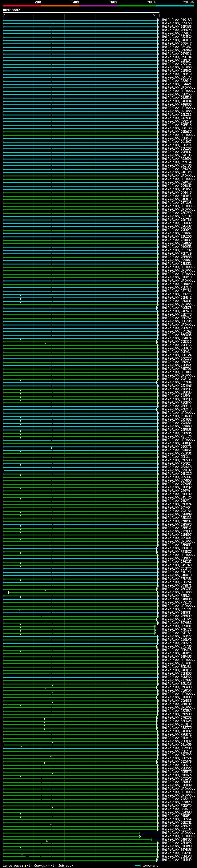Screen dimensions: 197x868
Task: Click the orange ~40% legend color segment
Action: (x=60, y=6)
